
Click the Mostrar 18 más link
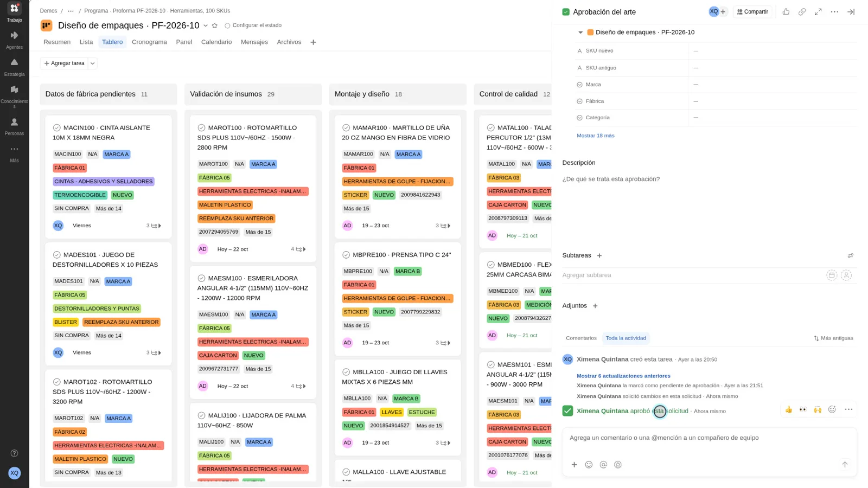[x=595, y=136]
